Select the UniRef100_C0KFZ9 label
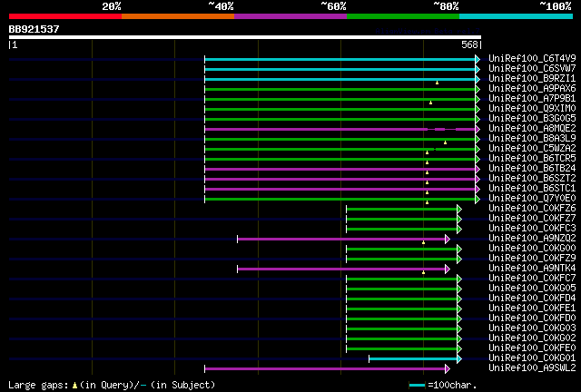The height and width of the screenshot is (392, 581). click(532, 259)
